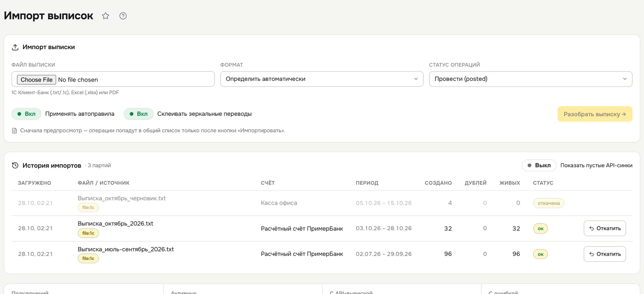644x294 pixels.
Task: Click Разобрать выписку button
Action: tap(595, 114)
